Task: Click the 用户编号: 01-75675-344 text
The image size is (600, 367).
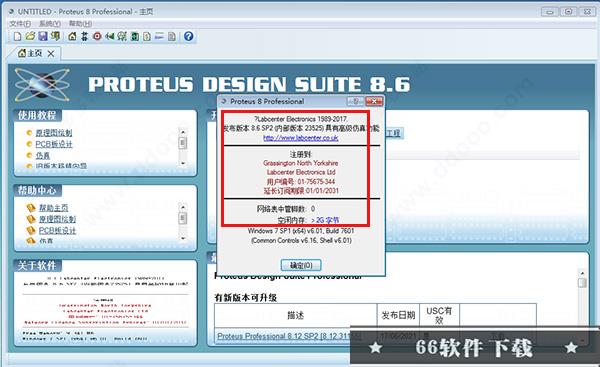Action: 301,181
